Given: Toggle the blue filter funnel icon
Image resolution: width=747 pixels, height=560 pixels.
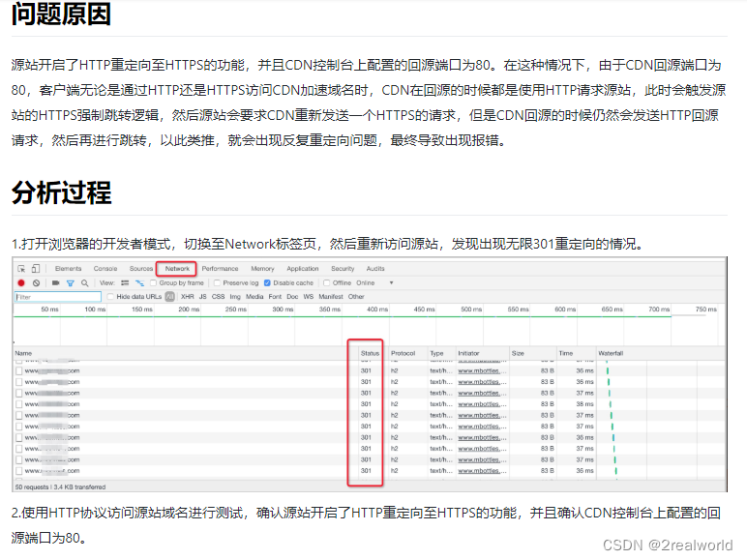Looking at the screenshot, I should tap(70, 282).
